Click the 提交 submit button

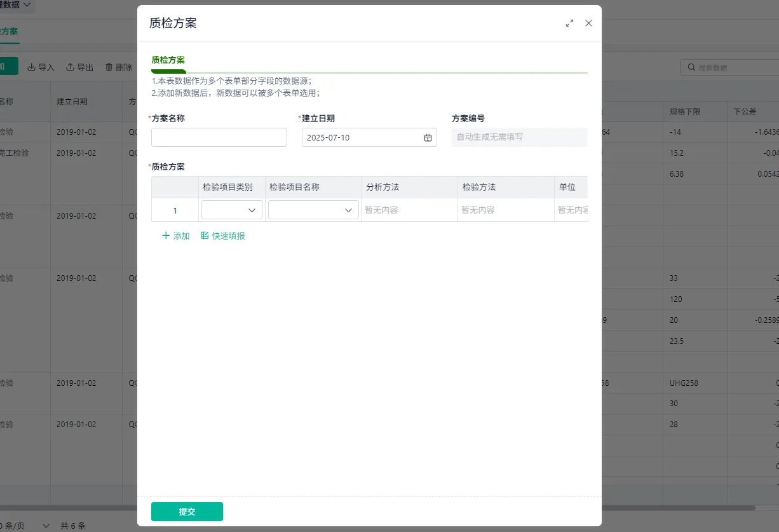click(187, 512)
